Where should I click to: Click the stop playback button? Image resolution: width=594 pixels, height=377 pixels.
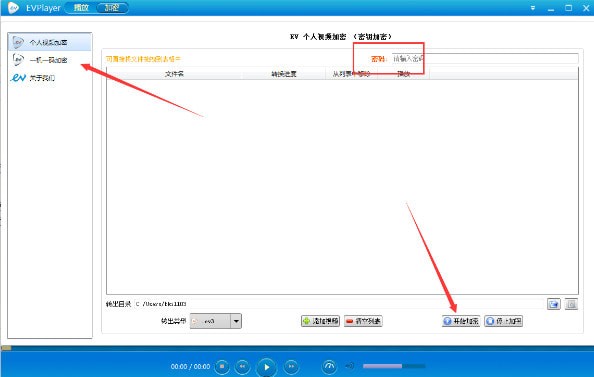pyautogui.click(x=222, y=366)
